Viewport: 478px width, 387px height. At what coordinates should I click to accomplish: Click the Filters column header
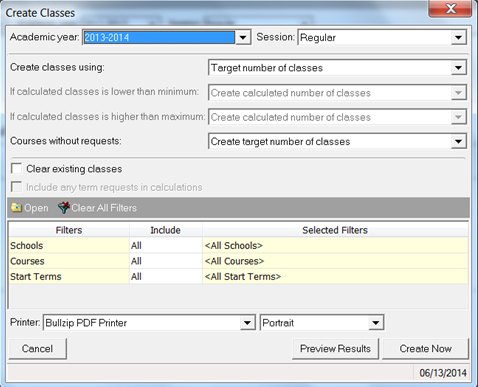click(69, 230)
